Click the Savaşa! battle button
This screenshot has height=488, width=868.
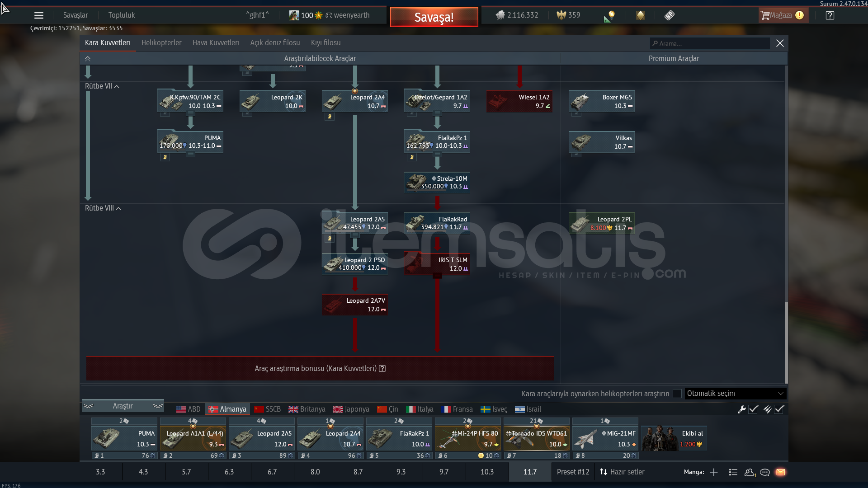click(x=434, y=17)
